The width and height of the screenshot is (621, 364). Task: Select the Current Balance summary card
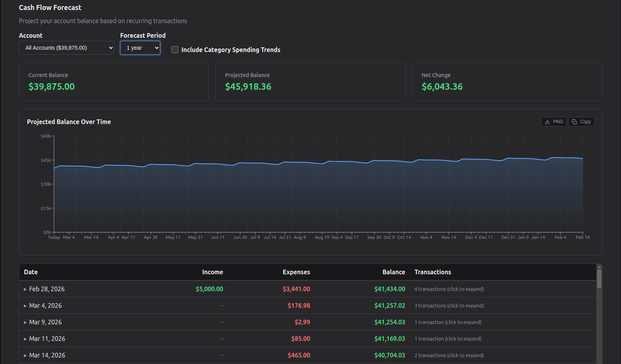[x=114, y=82]
